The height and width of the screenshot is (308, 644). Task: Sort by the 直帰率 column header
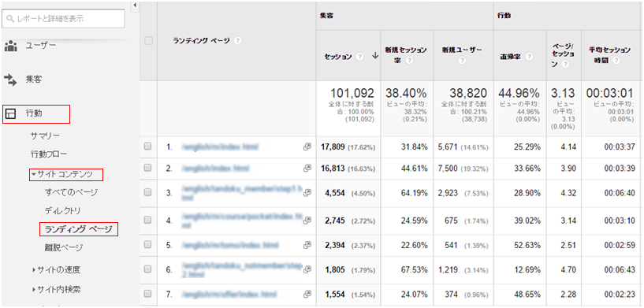[511, 57]
